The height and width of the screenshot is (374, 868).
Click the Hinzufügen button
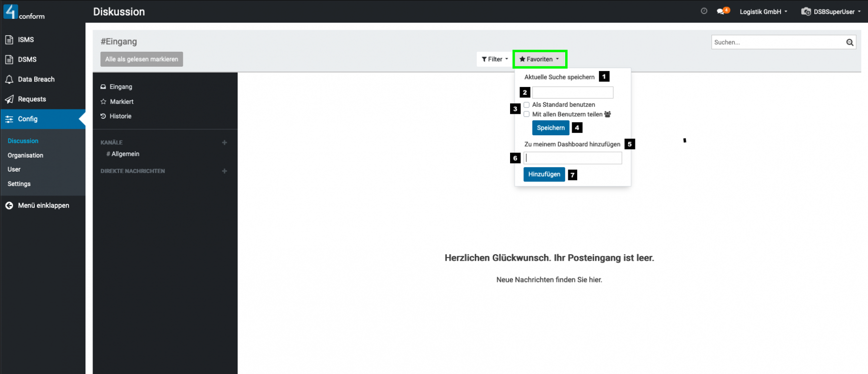click(544, 174)
